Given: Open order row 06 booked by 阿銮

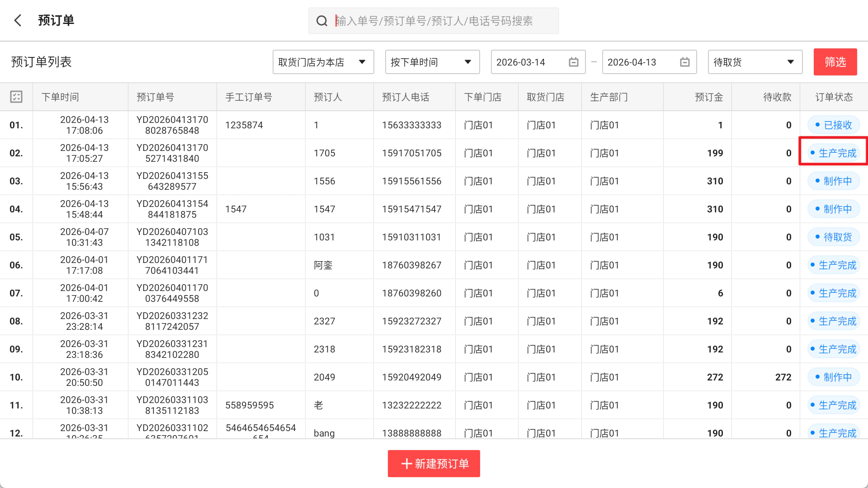Looking at the screenshot, I should pos(434,265).
